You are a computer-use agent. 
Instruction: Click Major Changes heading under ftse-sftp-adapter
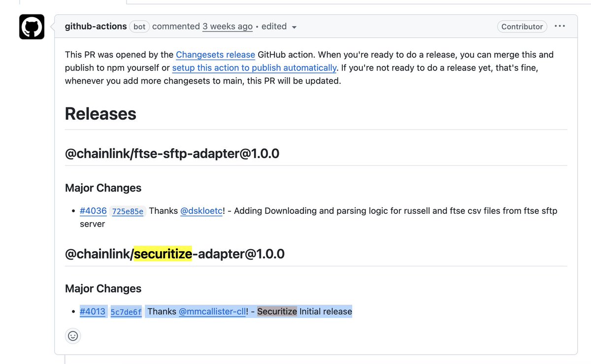(103, 188)
